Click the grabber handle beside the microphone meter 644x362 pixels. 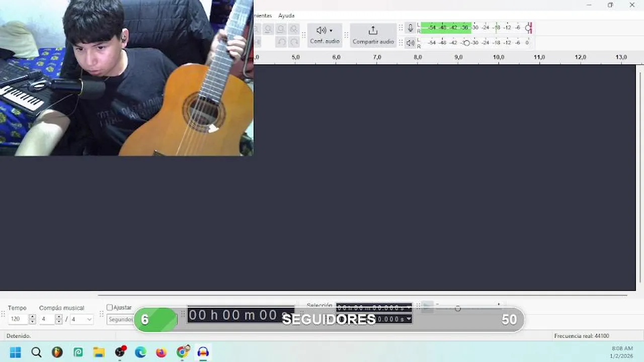click(401, 28)
